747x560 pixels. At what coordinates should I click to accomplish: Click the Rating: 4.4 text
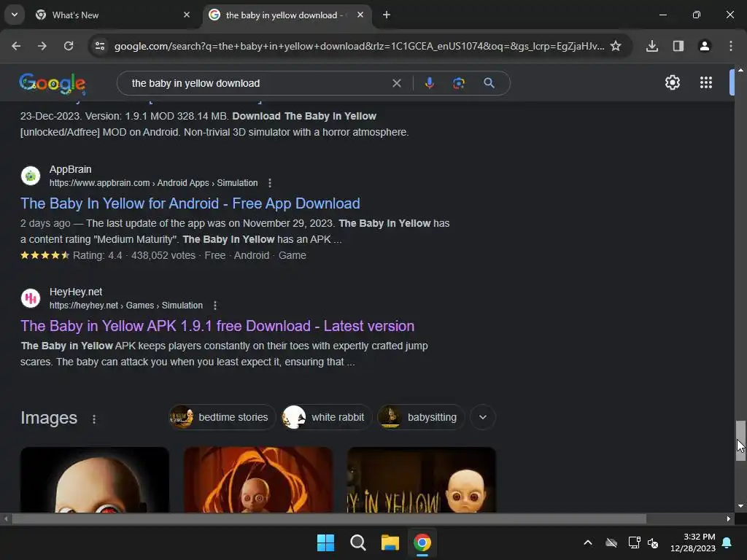[97, 256]
